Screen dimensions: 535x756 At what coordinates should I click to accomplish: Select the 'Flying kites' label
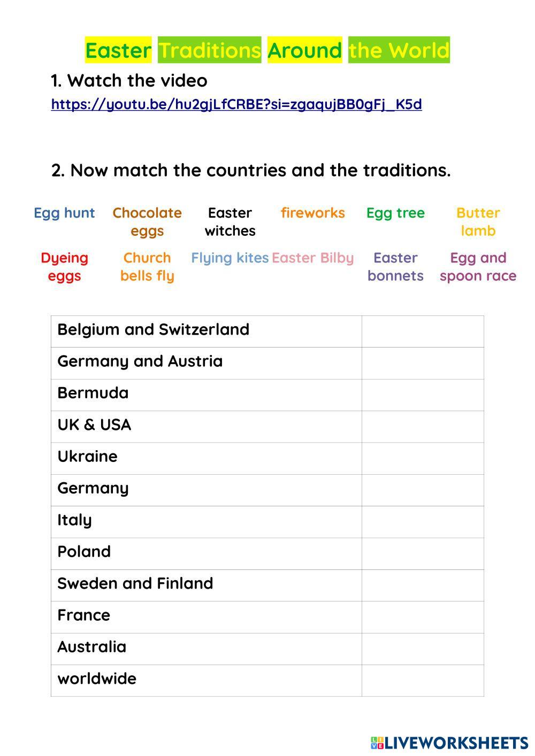[230, 258]
